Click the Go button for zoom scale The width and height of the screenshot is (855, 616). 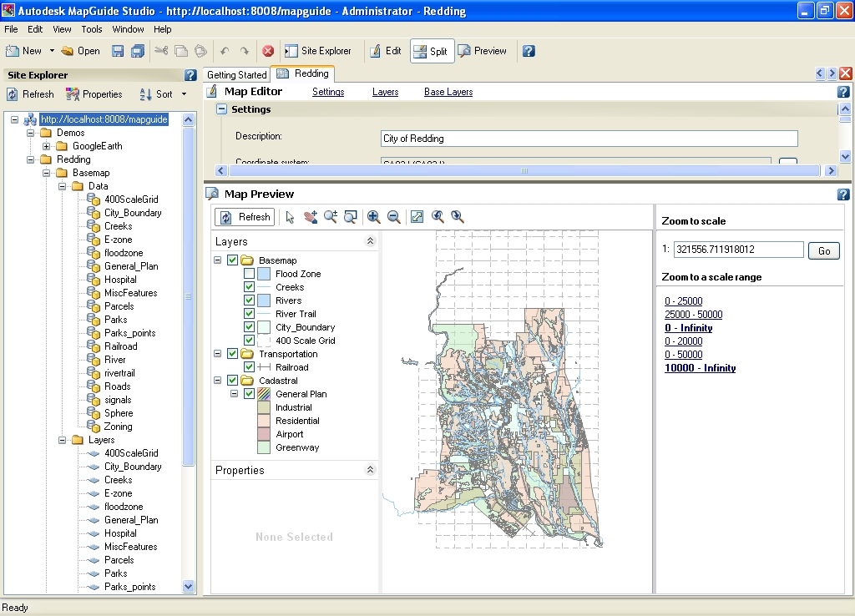[824, 250]
